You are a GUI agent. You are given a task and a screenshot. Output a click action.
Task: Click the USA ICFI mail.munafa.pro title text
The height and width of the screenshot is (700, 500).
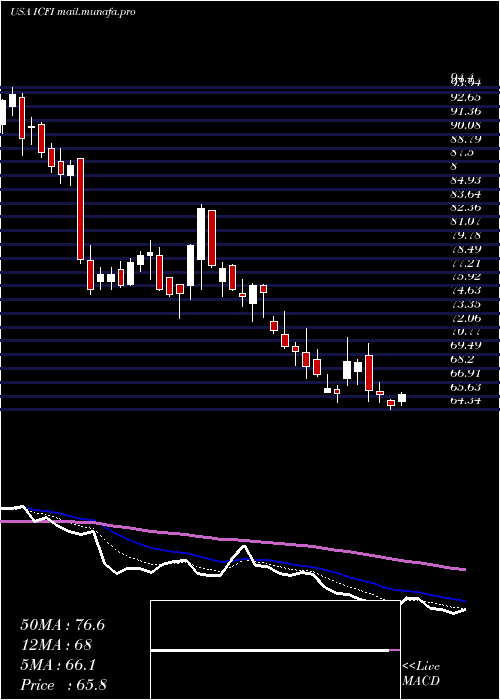pos(72,12)
